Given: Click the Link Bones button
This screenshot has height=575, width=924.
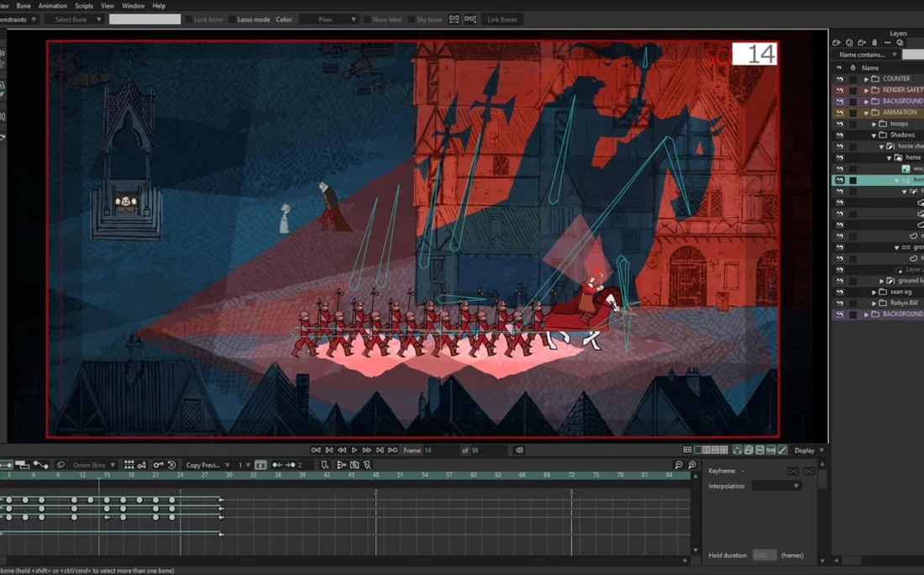Looking at the screenshot, I should pyautogui.click(x=502, y=19).
